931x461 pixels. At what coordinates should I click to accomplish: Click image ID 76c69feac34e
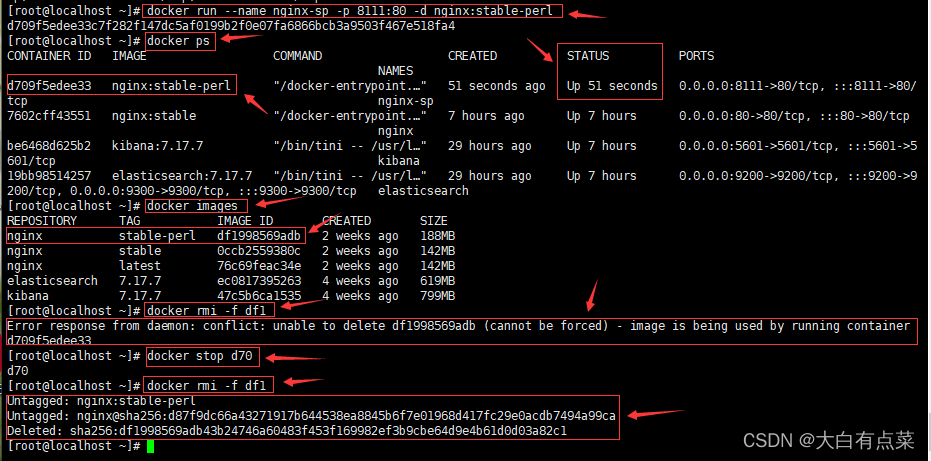tap(259, 266)
